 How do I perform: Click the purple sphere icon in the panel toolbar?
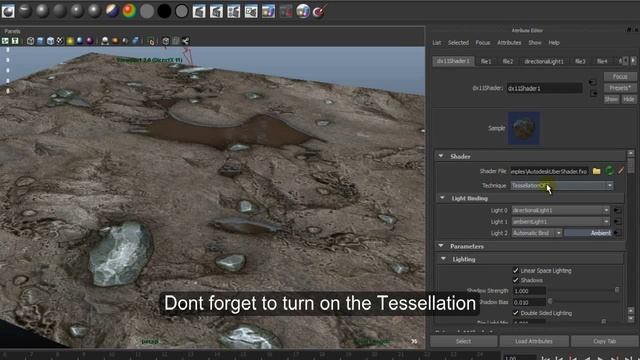89,41
